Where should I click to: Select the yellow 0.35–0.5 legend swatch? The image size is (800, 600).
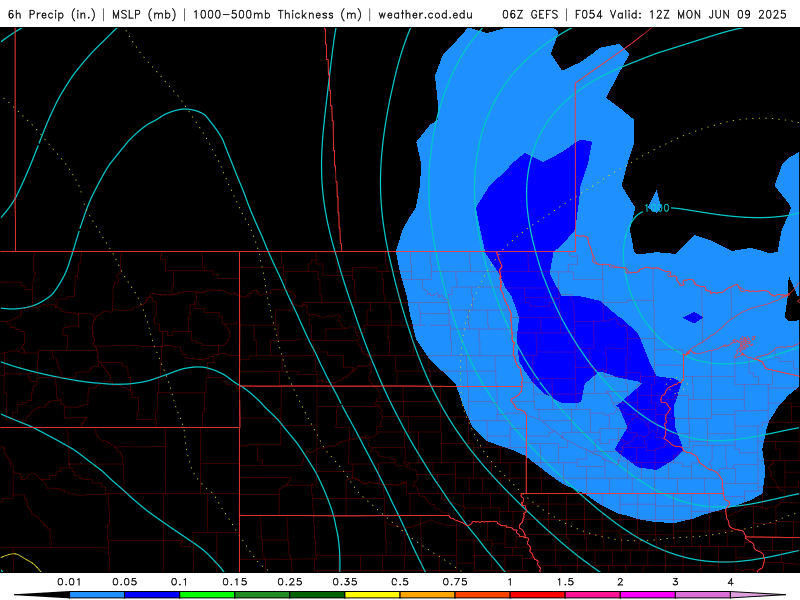372,595
